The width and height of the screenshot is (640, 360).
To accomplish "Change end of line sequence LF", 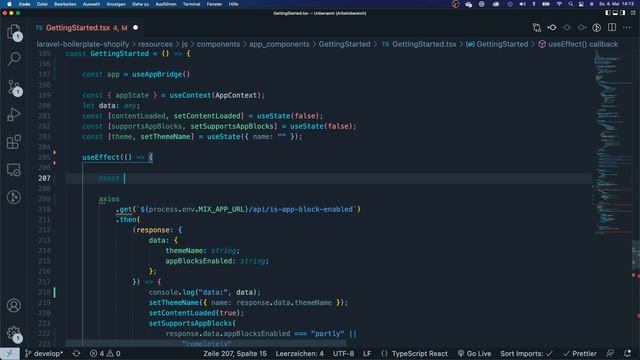I will 367,353.
